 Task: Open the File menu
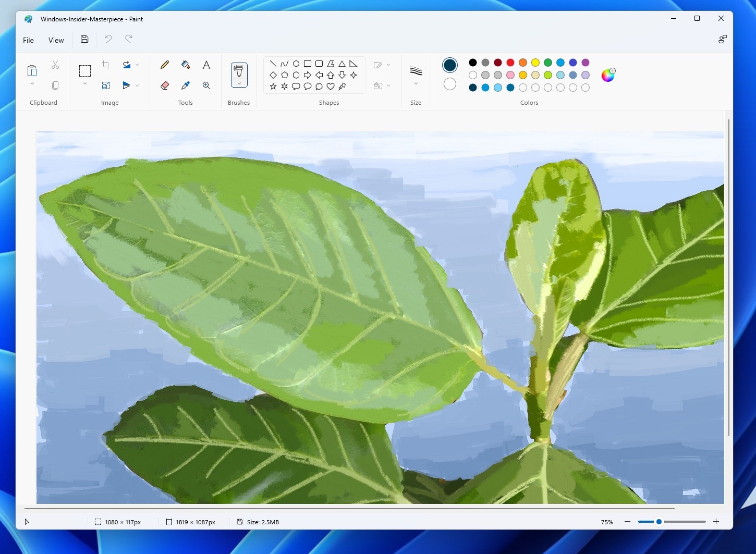tap(29, 40)
